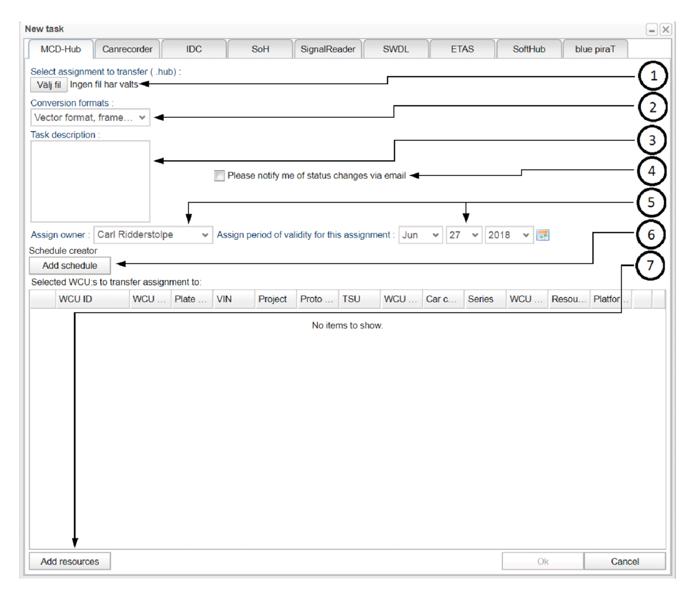
Task: Enable email notification of status changes checkbox
Action: click(219, 175)
